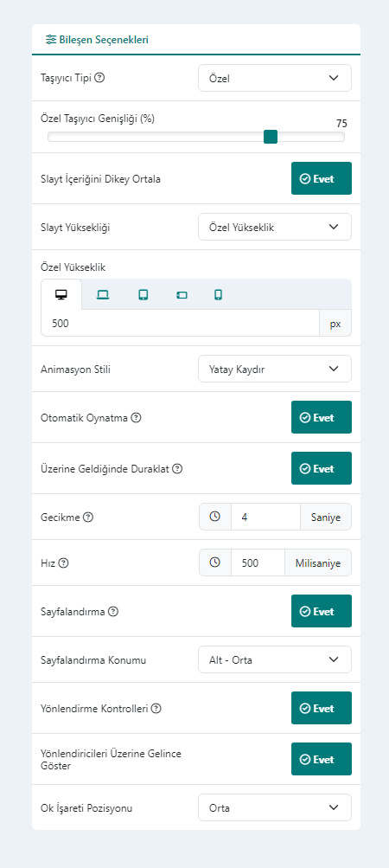389x868 pixels.
Task: Toggle Yönlendirme Kontrolleri Evet button
Action: 322,708
